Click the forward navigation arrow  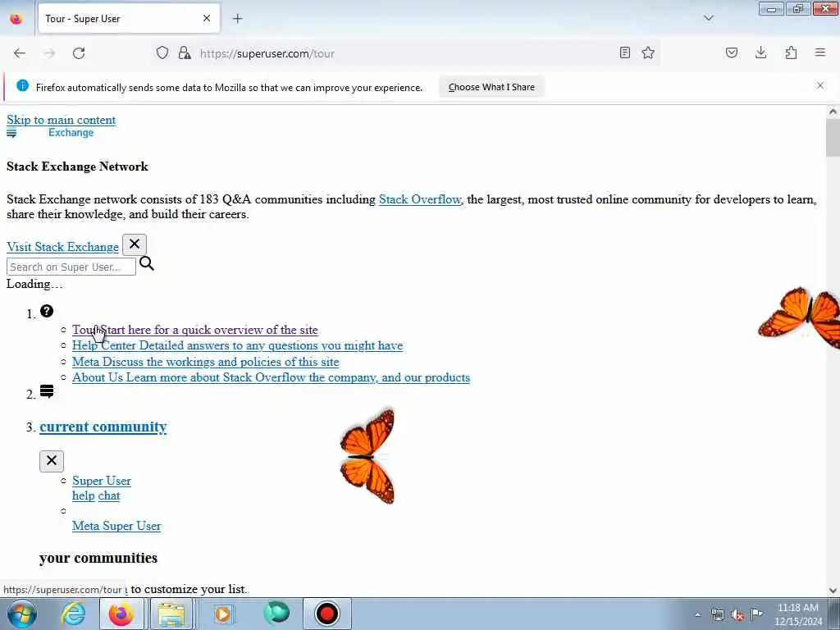click(x=49, y=53)
